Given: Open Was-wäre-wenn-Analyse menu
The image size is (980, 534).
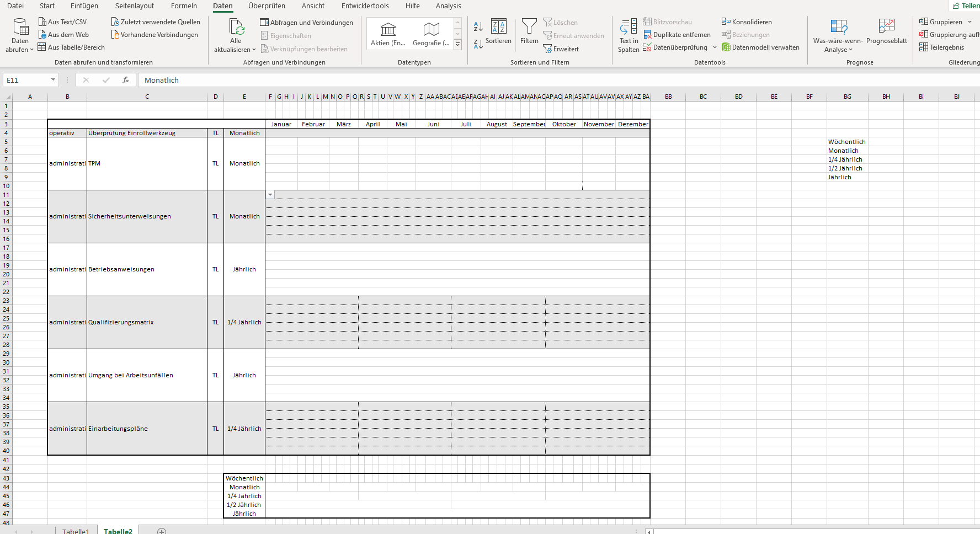Looking at the screenshot, I should point(838,35).
